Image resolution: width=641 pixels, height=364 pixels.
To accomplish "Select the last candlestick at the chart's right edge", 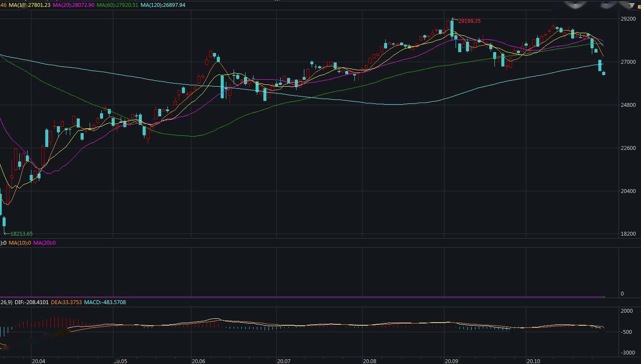I will tap(603, 73).
